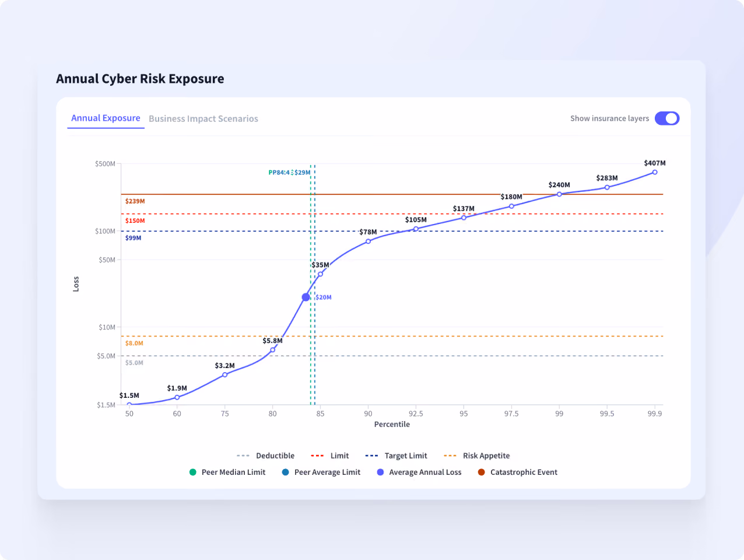Image resolution: width=744 pixels, height=560 pixels.
Task: Click the Annual Cyber Risk Exposure heading
Action: (x=140, y=79)
